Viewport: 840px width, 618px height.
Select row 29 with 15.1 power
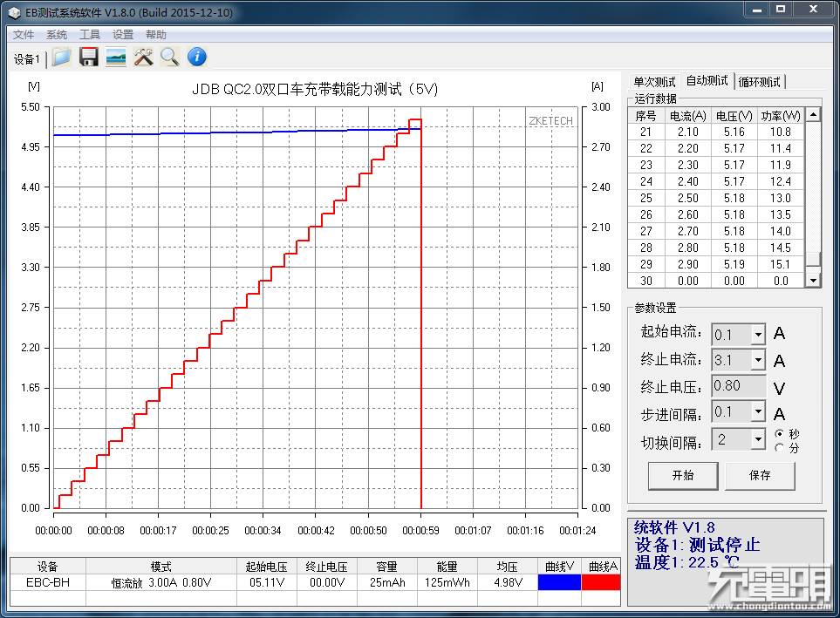(716, 265)
